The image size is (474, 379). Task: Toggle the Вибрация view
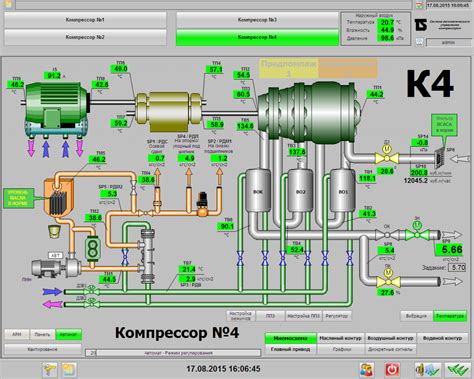(416, 316)
